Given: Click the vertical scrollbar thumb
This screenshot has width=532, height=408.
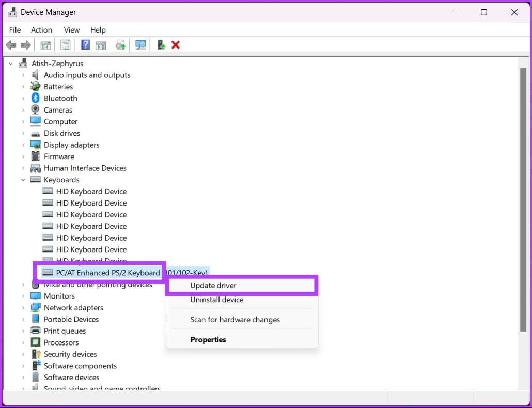Looking at the screenshot, I should coord(523,199).
